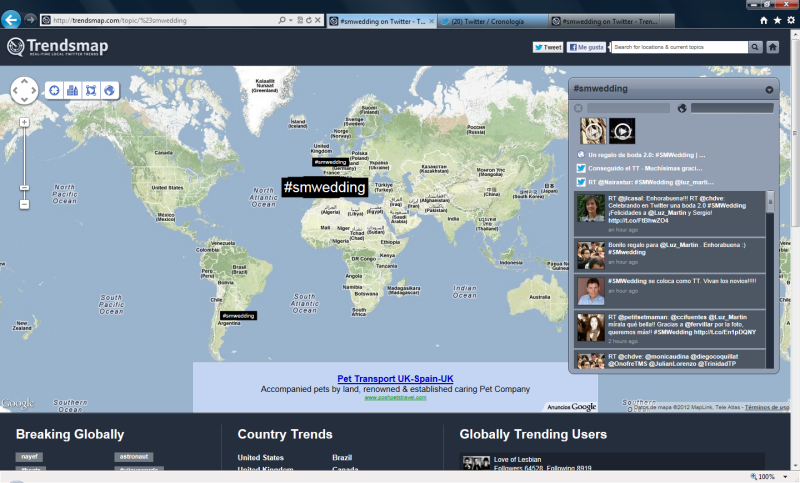Click the magnifier icon in address bar
Screen dimensions: 800x483
point(282,20)
